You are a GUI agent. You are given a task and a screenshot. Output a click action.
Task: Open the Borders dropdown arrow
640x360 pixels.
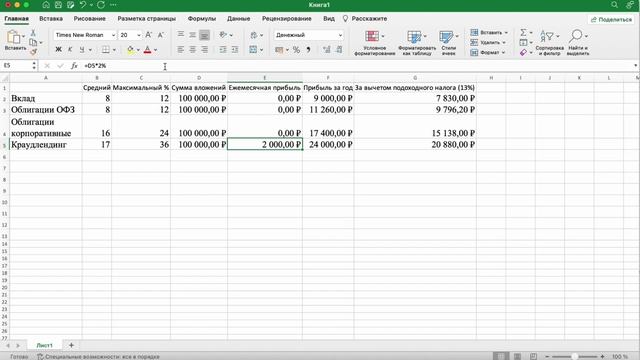(x=114, y=50)
